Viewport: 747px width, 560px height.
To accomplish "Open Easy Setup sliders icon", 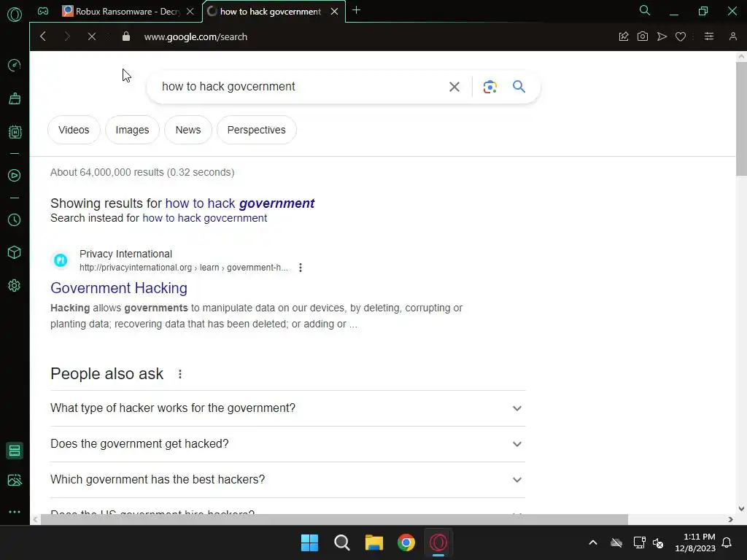I will pos(709,36).
